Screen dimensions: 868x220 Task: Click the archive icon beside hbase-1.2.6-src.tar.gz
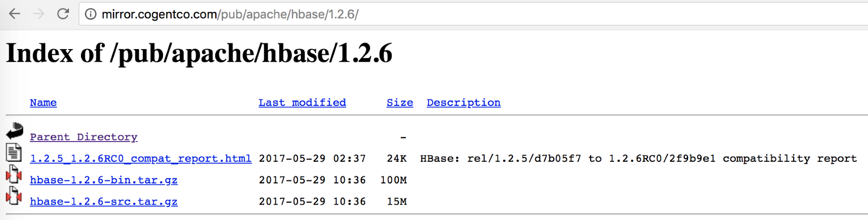(x=14, y=196)
